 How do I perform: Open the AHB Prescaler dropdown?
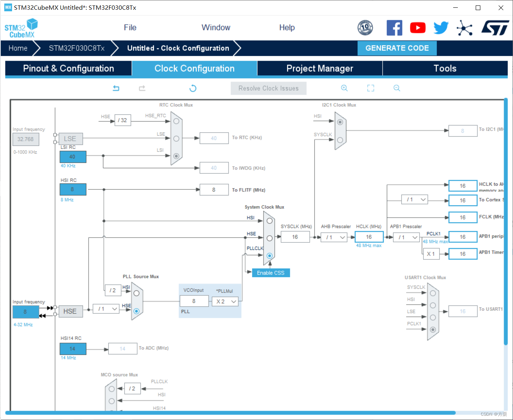coord(334,237)
